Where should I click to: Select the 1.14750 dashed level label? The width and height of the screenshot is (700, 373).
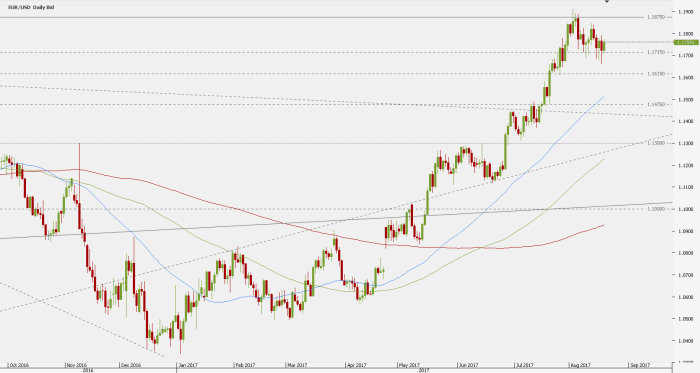[656, 104]
